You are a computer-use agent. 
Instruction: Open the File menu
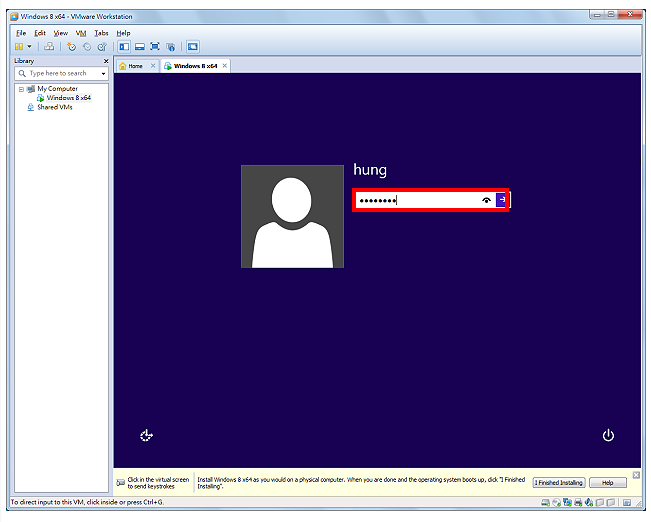21,33
